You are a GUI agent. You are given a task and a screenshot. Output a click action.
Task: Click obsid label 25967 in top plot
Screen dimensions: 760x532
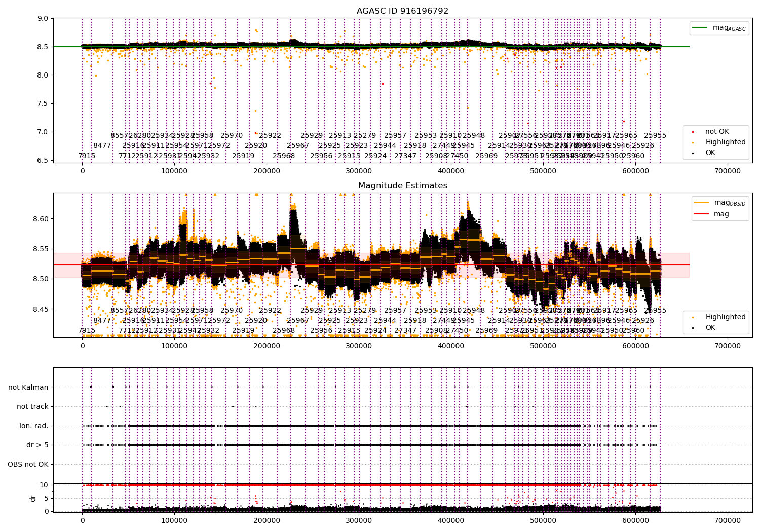click(298, 146)
